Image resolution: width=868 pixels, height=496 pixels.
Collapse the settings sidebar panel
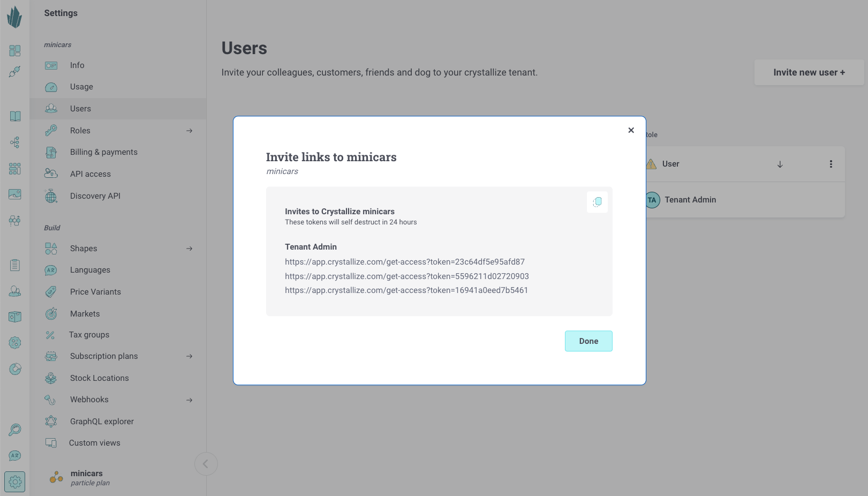[x=206, y=464]
